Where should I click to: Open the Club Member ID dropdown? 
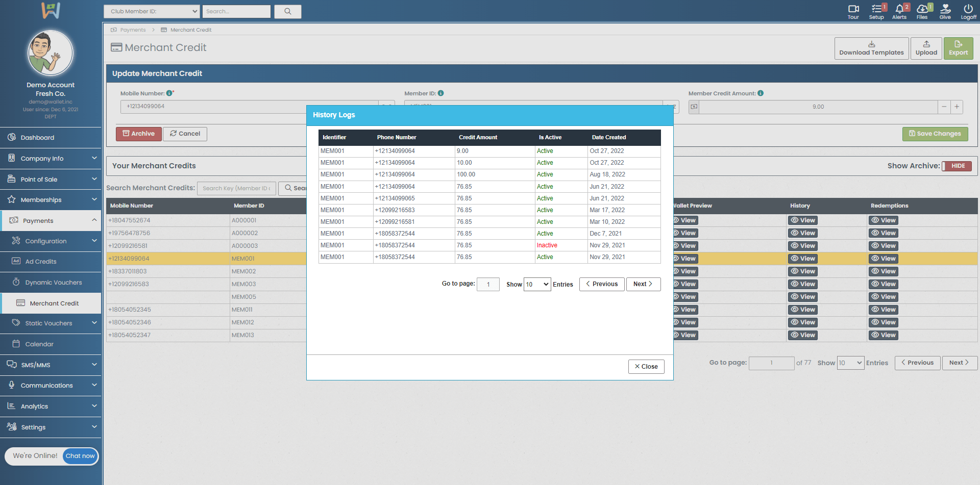point(152,12)
